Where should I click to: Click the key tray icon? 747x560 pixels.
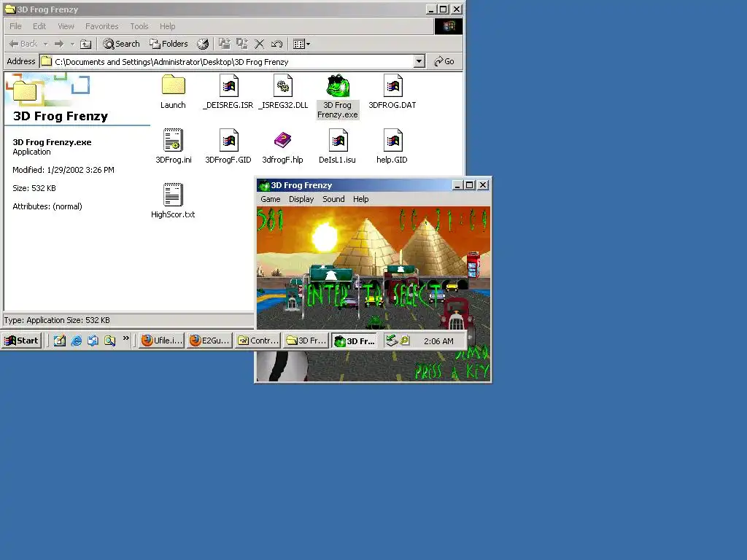tap(405, 341)
